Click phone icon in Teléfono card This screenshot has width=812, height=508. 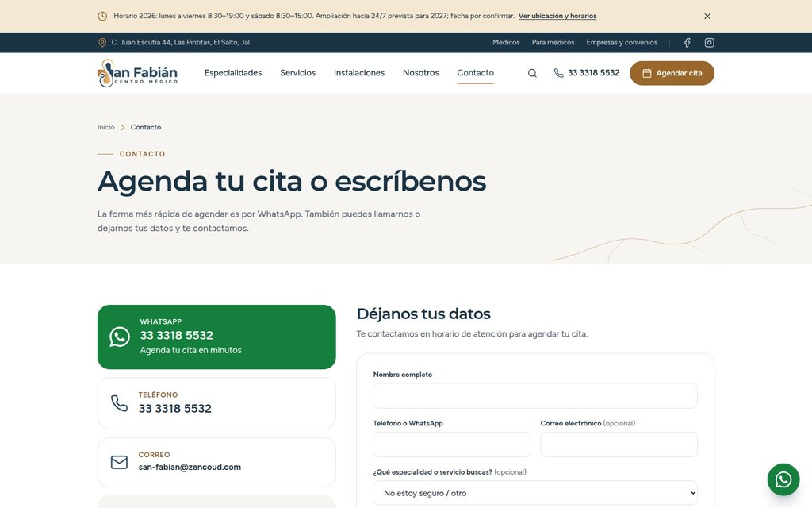point(119,403)
